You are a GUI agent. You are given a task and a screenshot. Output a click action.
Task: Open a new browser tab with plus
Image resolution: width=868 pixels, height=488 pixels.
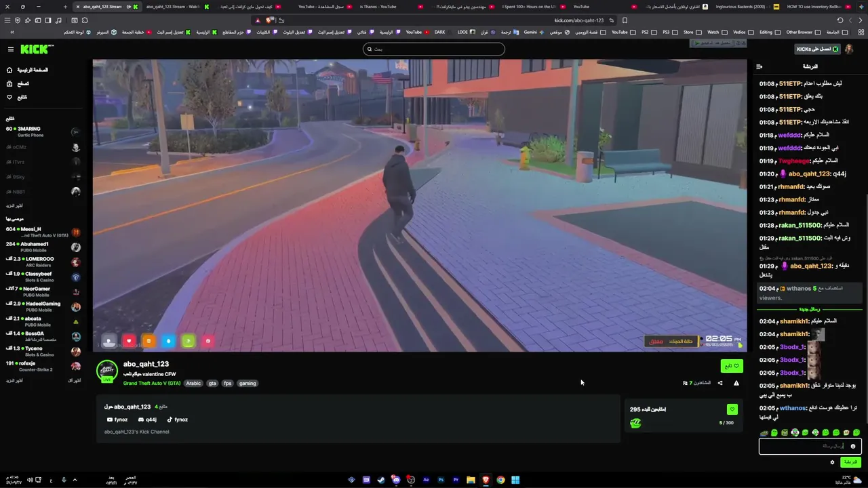[x=65, y=7]
